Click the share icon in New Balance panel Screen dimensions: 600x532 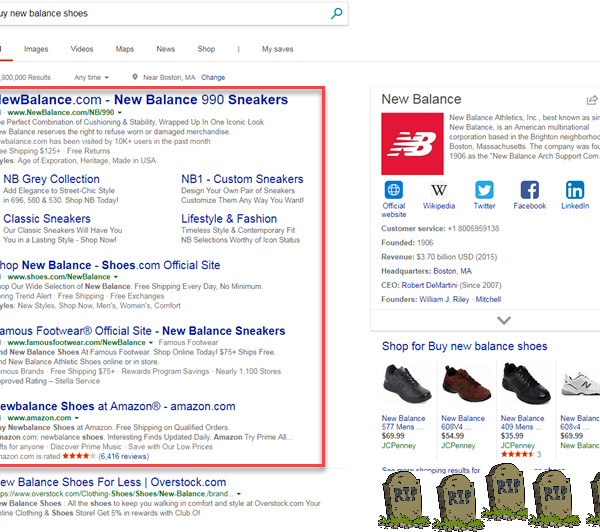pyautogui.click(x=592, y=100)
